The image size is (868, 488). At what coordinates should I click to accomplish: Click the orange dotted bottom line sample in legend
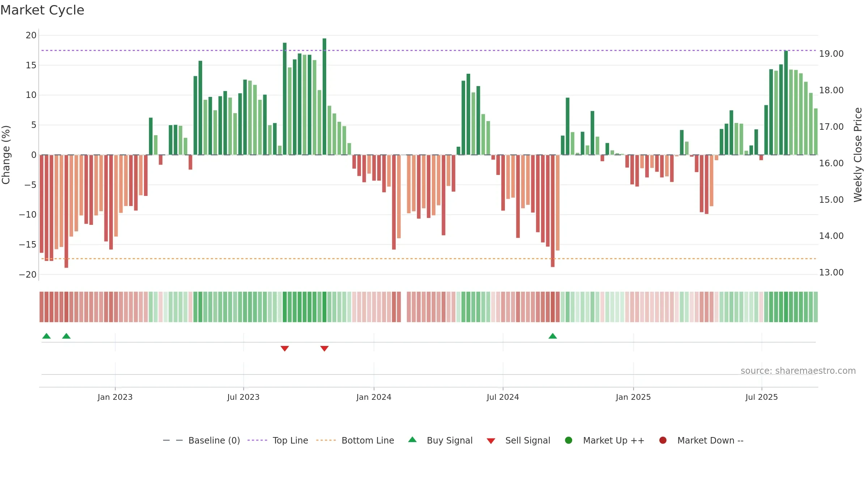[326, 440]
